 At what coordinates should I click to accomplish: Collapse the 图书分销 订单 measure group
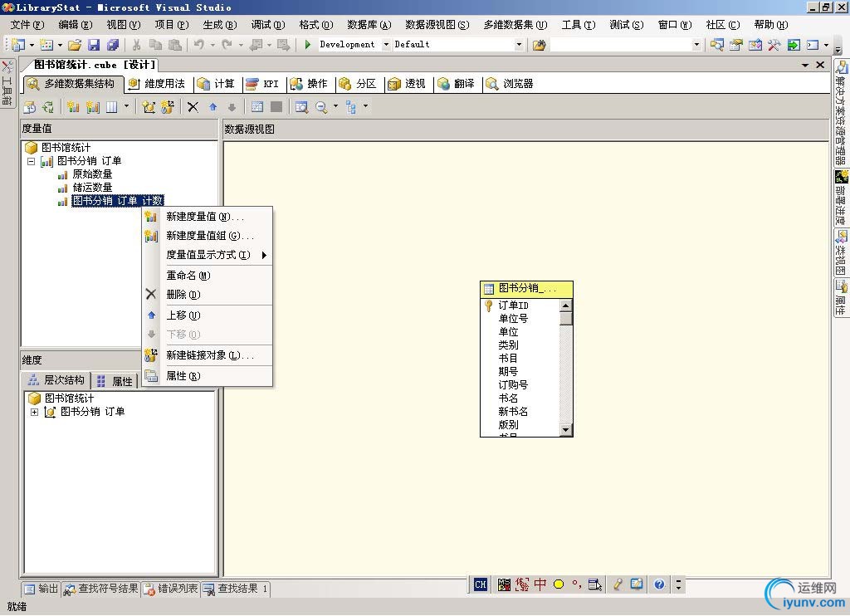[32, 161]
